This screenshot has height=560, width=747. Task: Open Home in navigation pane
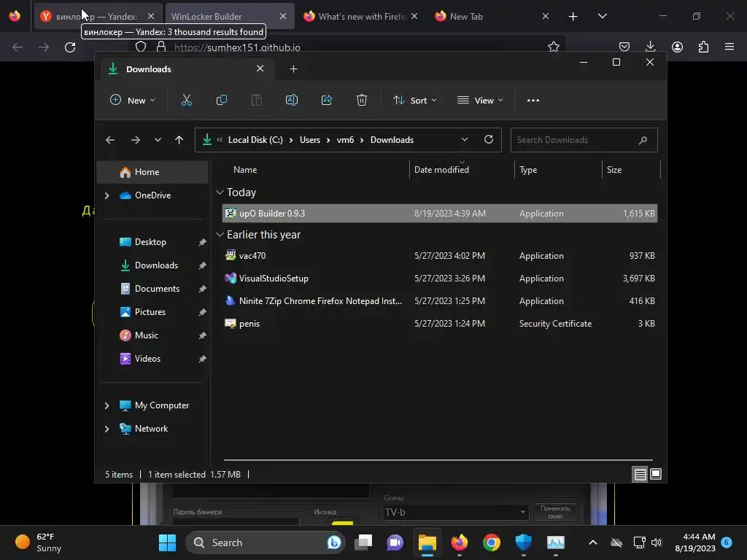[x=153, y=172]
